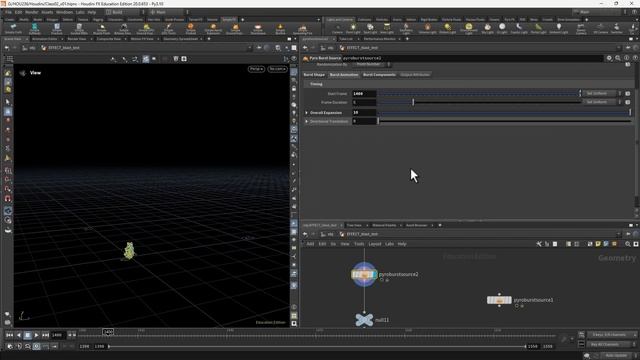Click the network editor find node icon
The height and width of the screenshot is (360, 640).
click(x=628, y=244)
